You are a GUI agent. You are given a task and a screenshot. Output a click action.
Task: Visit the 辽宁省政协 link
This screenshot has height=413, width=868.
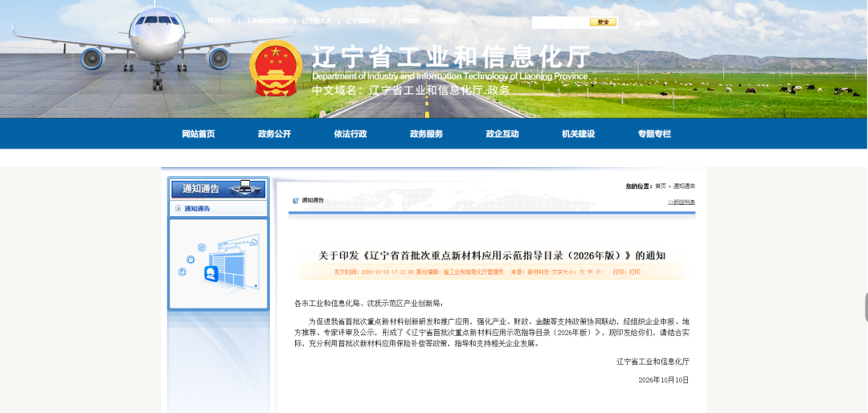(404, 21)
